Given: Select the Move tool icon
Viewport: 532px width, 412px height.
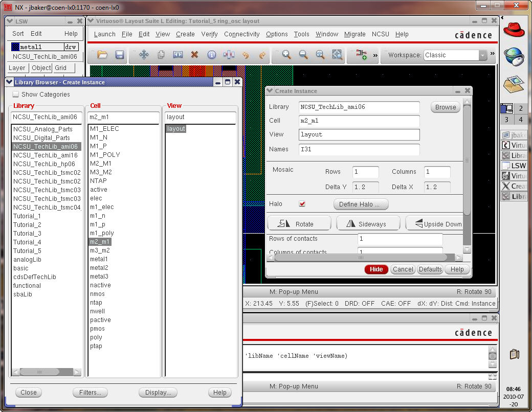Looking at the screenshot, I should click(144, 55).
